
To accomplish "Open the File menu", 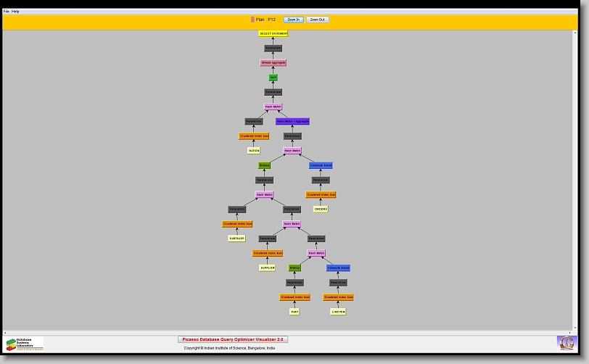I will 7,12.
